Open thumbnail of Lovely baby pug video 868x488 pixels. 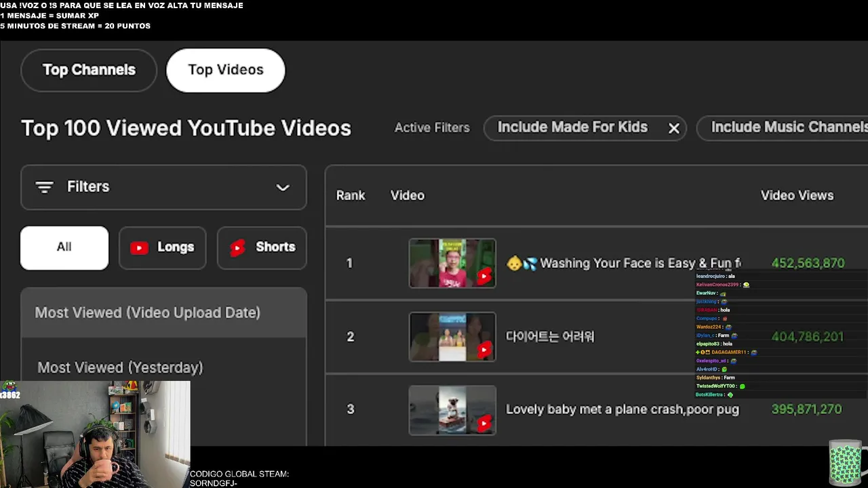(452, 410)
